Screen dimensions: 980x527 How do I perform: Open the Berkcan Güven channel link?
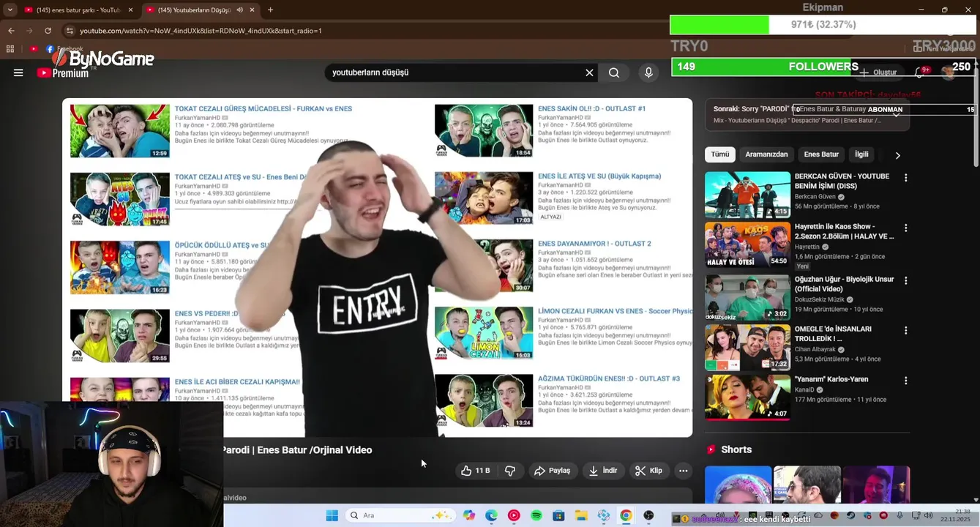point(815,197)
